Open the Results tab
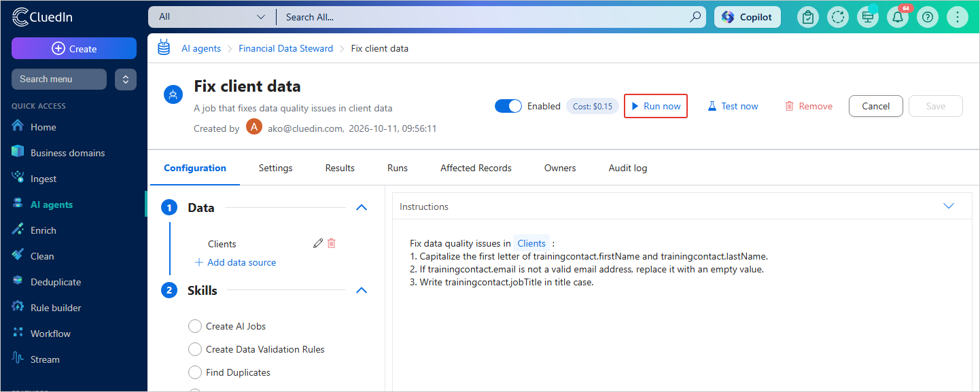 coord(340,168)
